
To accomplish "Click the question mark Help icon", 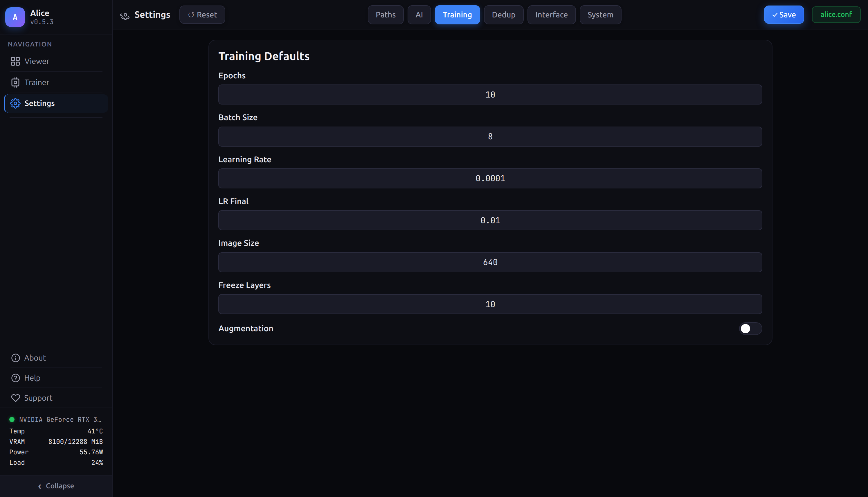I will pos(16,377).
